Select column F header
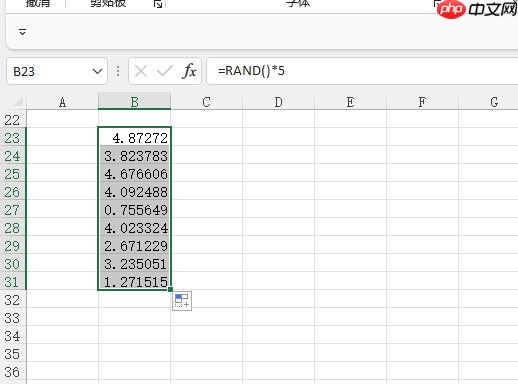 422,101
